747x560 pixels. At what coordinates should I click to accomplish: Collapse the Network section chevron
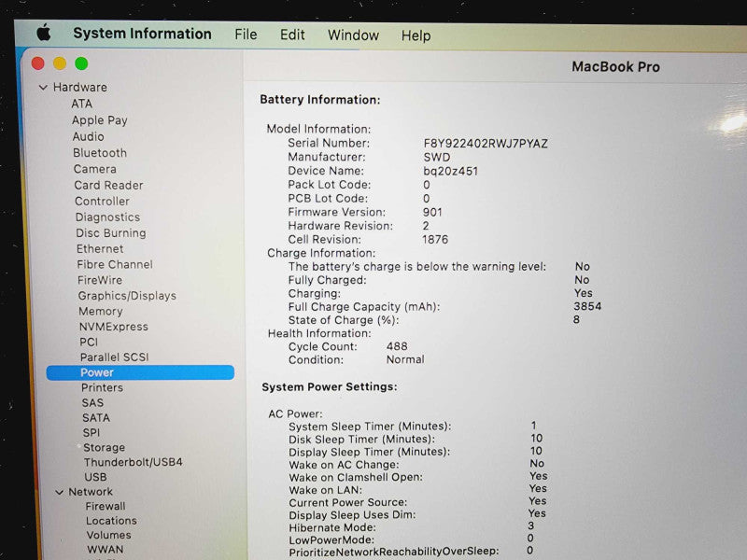click(59, 492)
